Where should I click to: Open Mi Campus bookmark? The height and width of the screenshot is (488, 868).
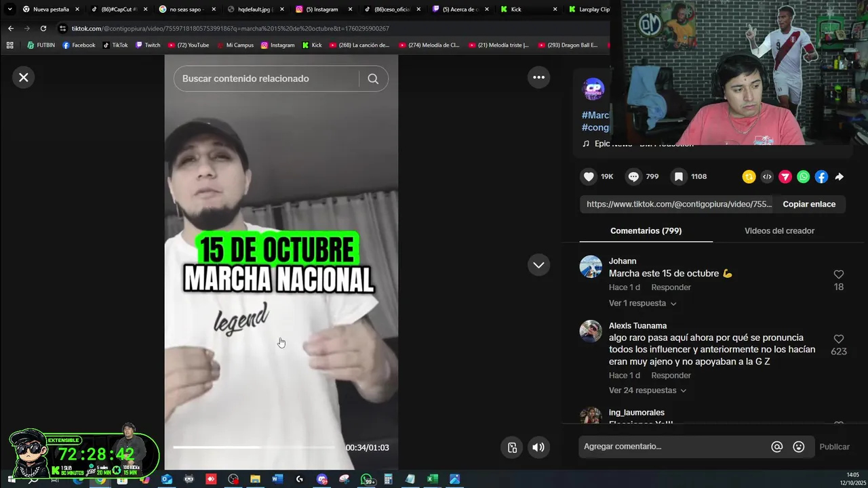235,45
